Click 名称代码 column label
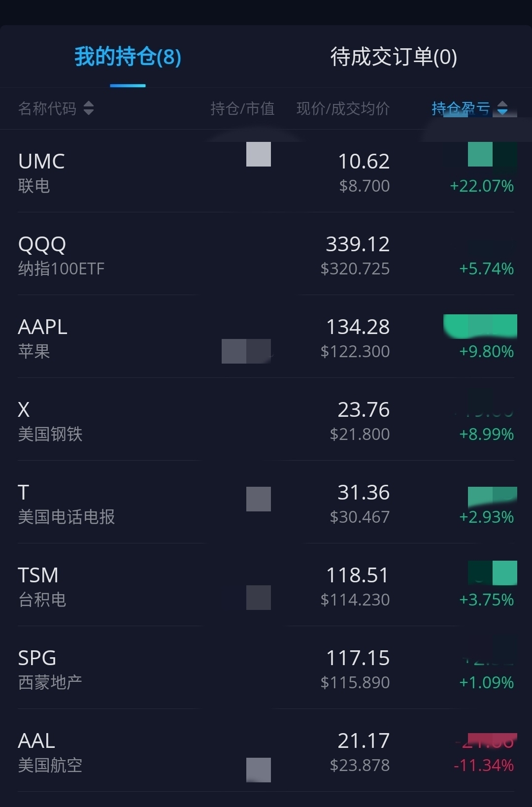The height and width of the screenshot is (807, 532). coord(47,108)
